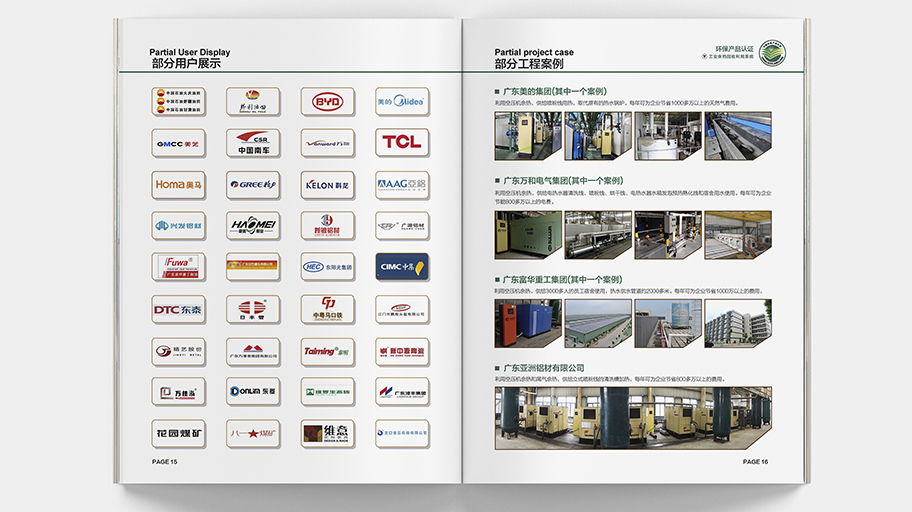This screenshot has height=512, width=912.
Task: Click the 'Partial User Display' heading
Action: pos(190,52)
